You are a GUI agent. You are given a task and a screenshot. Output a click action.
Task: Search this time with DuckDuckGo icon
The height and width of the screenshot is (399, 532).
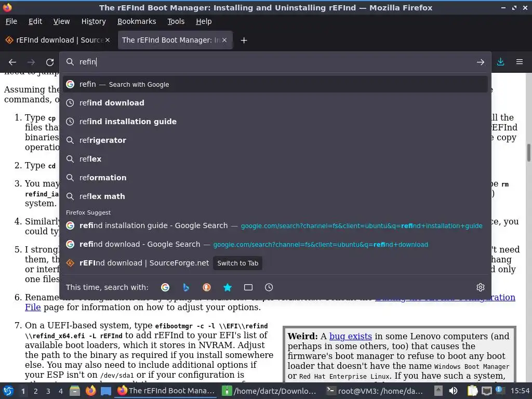coord(207,287)
